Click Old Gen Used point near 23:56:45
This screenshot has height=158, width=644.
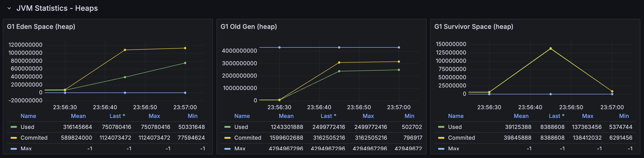(x=339, y=71)
